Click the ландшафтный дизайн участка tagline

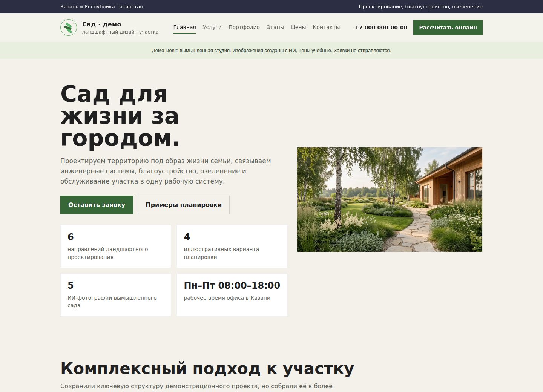click(120, 32)
